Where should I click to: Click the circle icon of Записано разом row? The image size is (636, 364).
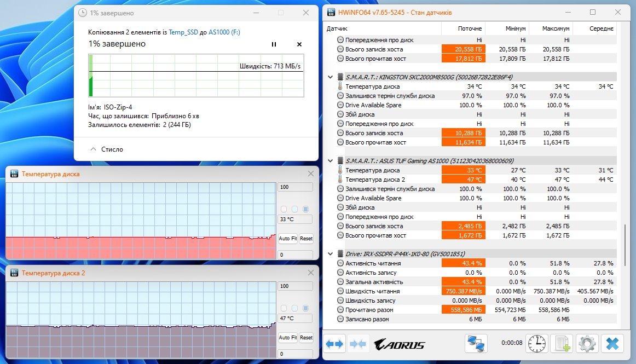pos(340,319)
